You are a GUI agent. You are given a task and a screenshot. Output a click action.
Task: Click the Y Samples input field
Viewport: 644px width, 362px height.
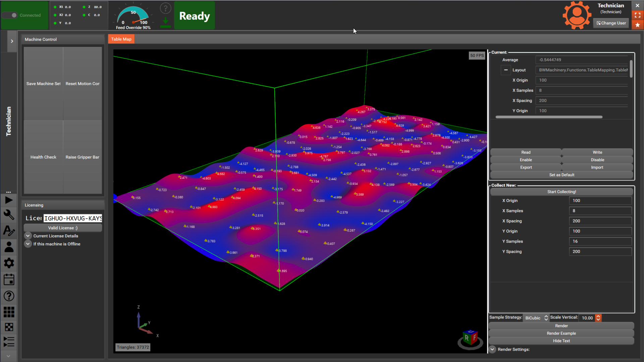tap(600, 241)
